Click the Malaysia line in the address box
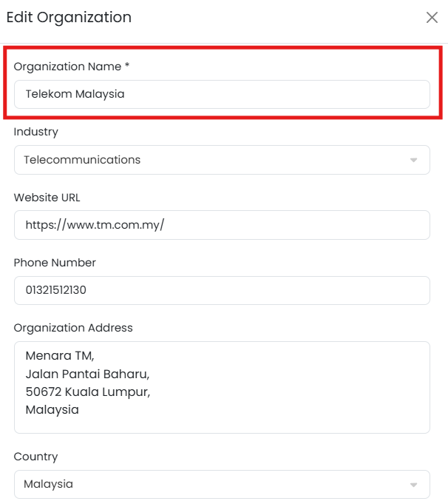Viewport: 448px width, 504px height. (x=52, y=409)
